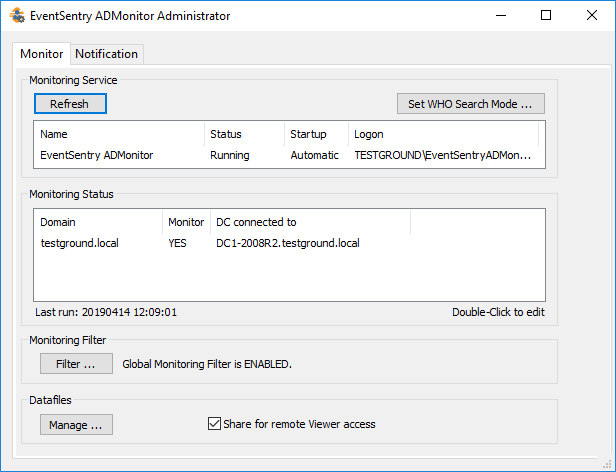616x472 pixels.
Task: Sort services by Name column header
Action: [119, 134]
